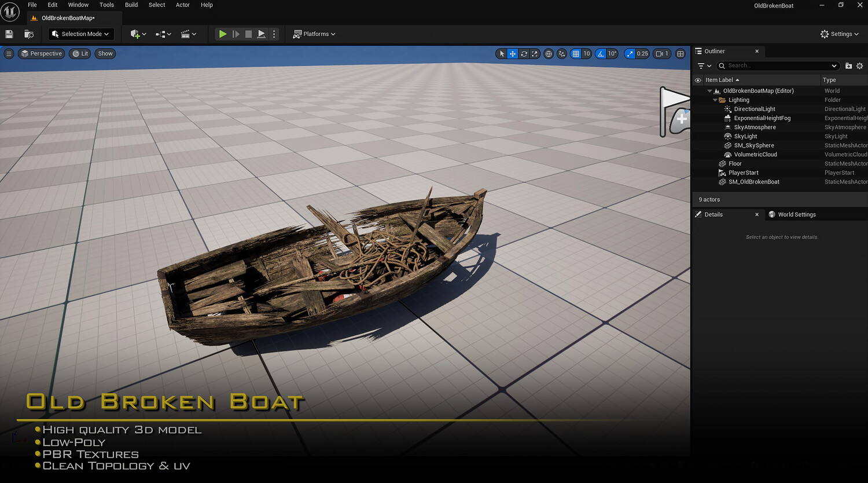The height and width of the screenshot is (483, 868).
Task: Open the camera speed setting
Action: tap(661, 54)
